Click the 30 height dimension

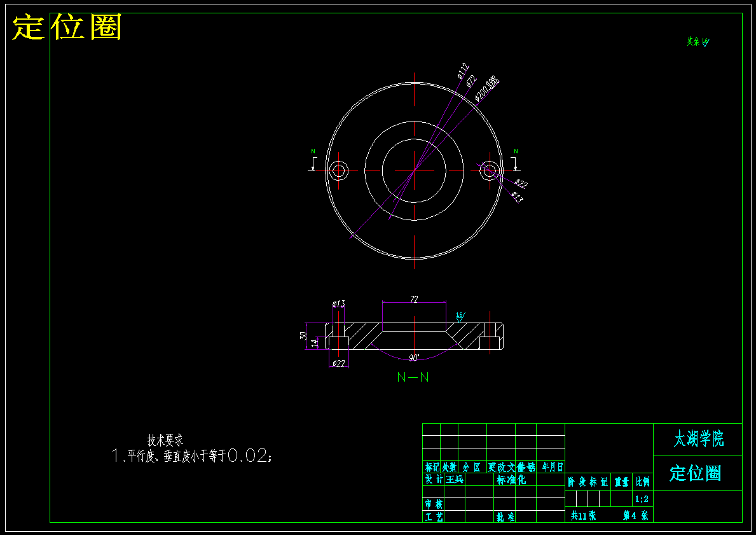(x=303, y=336)
